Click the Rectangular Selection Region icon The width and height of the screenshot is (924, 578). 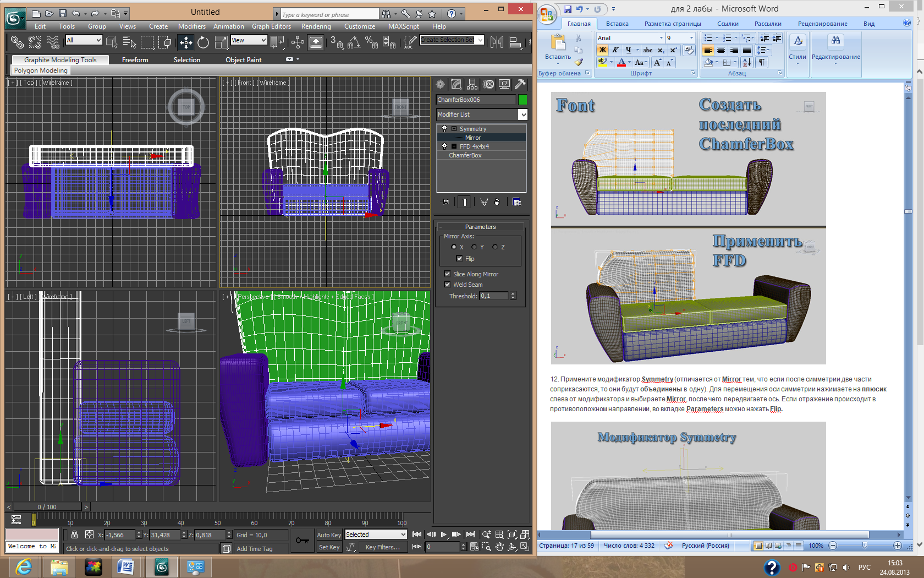click(x=147, y=42)
